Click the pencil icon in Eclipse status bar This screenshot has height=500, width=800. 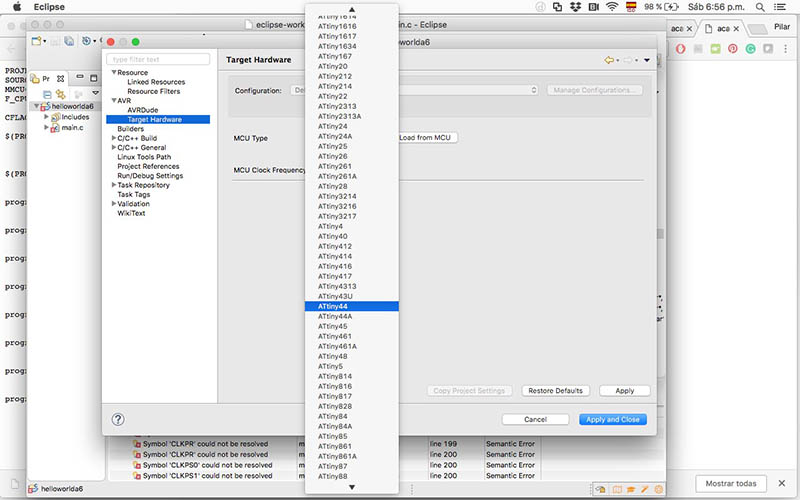click(x=645, y=489)
